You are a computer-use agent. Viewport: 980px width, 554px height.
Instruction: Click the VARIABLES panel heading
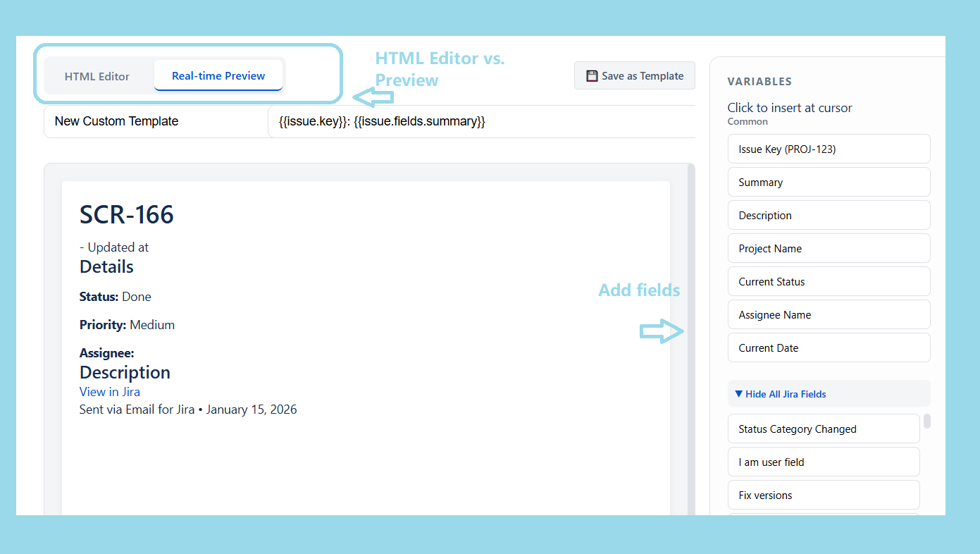point(759,82)
